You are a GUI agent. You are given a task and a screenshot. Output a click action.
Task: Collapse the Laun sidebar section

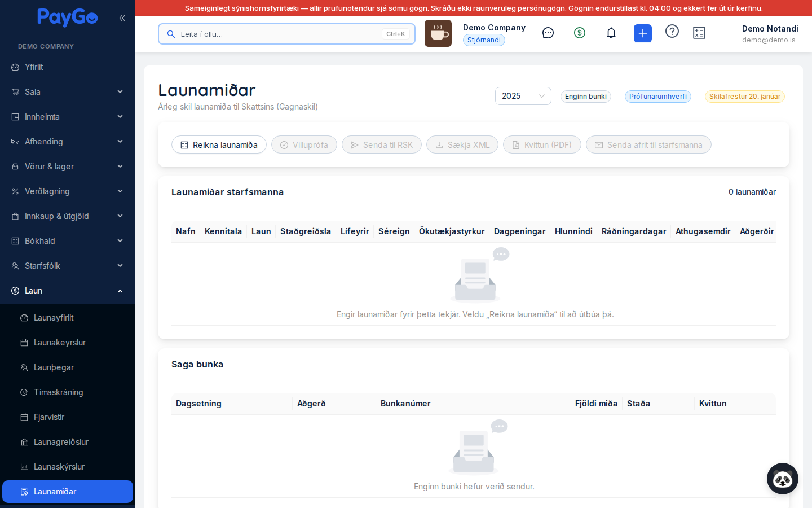[68, 291]
